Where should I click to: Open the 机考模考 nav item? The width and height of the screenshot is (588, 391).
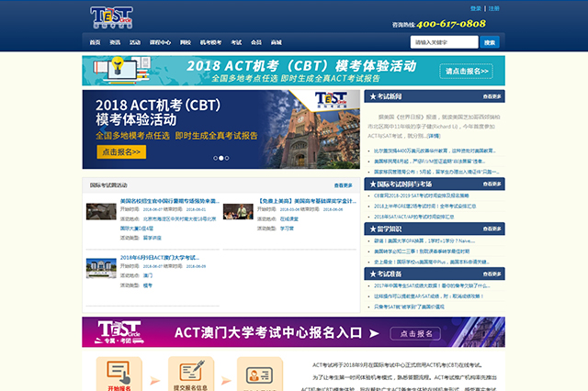tap(210, 42)
